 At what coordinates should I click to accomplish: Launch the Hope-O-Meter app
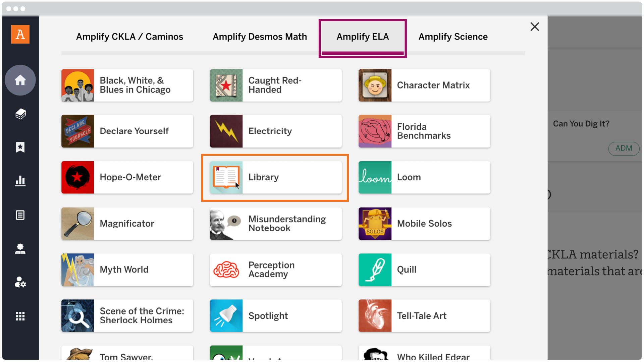[127, 177]
